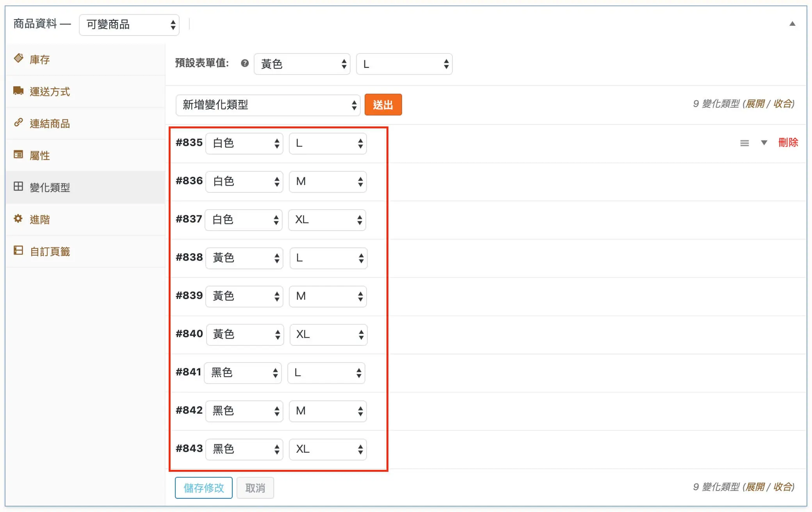Click the top 收合 collapse-all link
The width and height of the screenshot is (812, 512).
coord(783,104)
